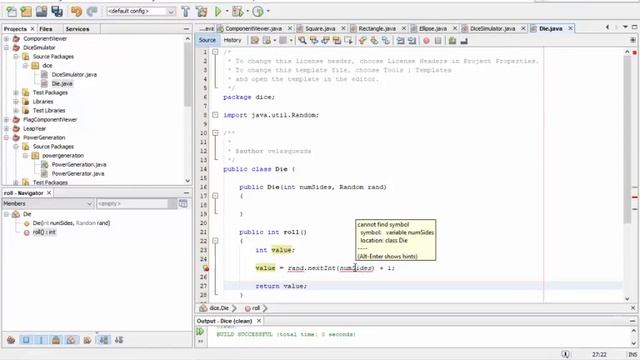This screenshot has height=360, width=640.
Task: Click the Redo arrow icon
Action: [x=92, y=11]
